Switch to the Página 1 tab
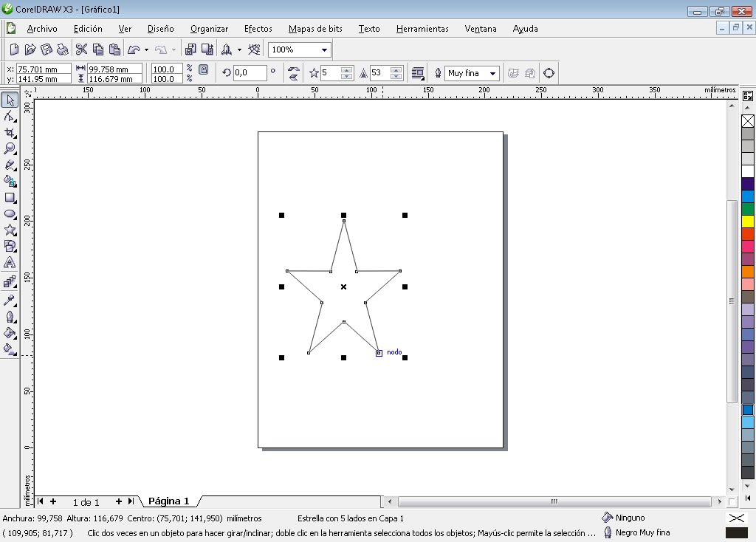 (168, 501)
